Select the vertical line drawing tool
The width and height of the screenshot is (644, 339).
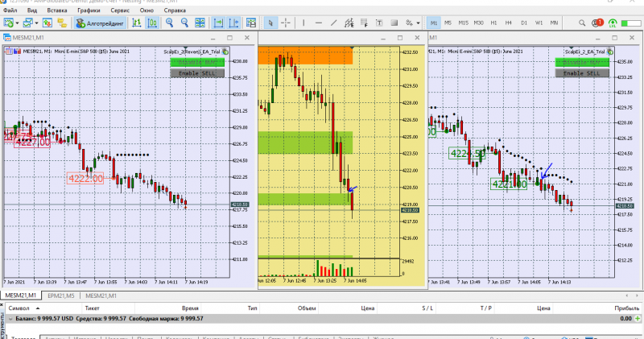303,23
